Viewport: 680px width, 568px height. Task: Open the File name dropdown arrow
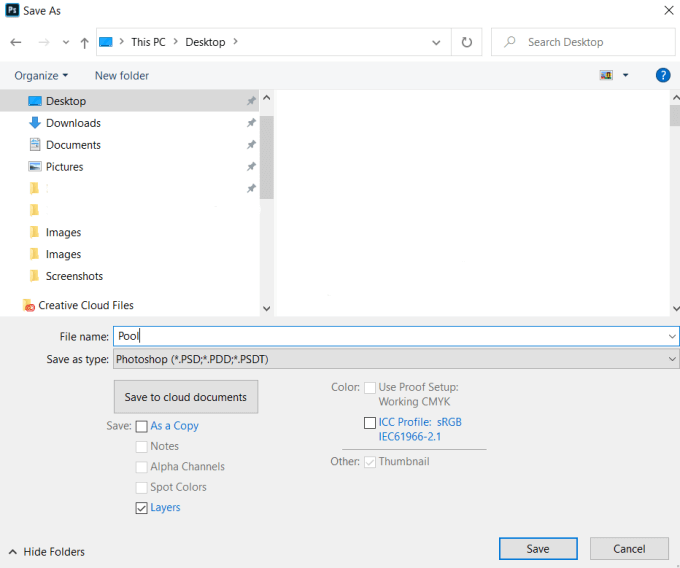point(672,336)
